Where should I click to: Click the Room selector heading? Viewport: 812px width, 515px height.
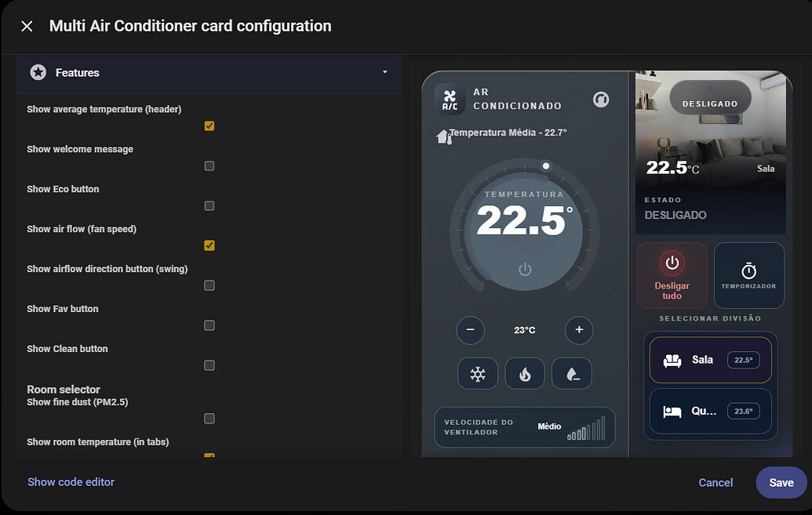point(64,390)
